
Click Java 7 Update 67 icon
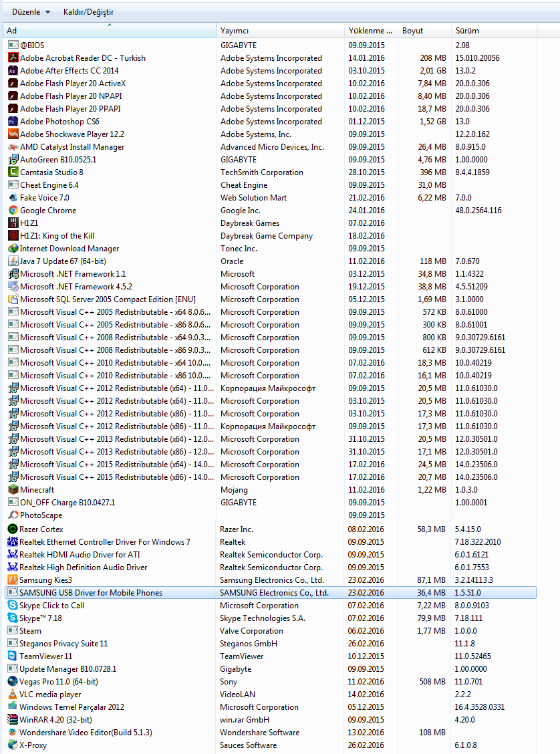[13, 261]
